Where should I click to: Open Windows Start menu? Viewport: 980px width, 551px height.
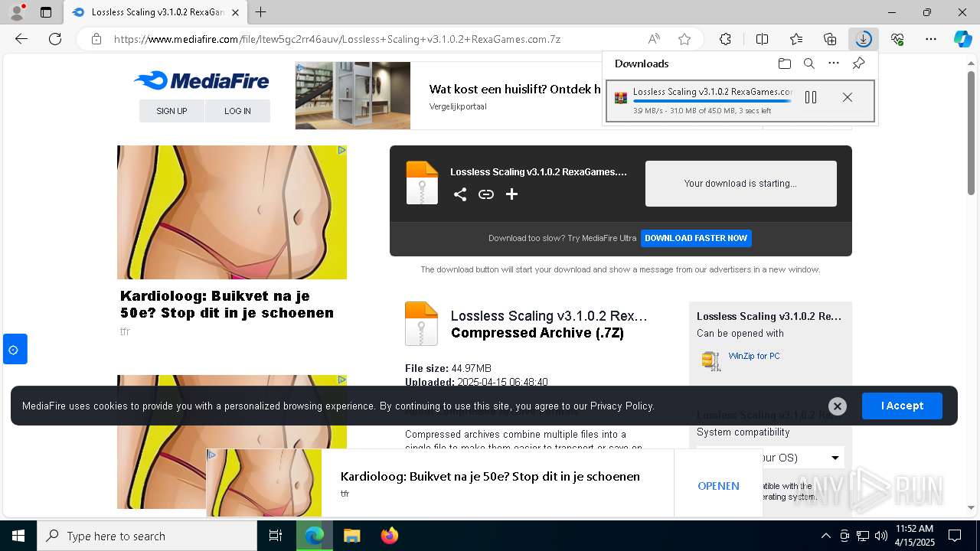(18, 536)
